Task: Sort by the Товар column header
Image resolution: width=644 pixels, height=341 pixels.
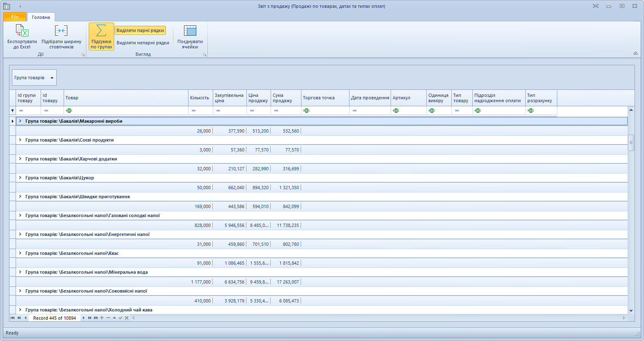Action: 126,98
